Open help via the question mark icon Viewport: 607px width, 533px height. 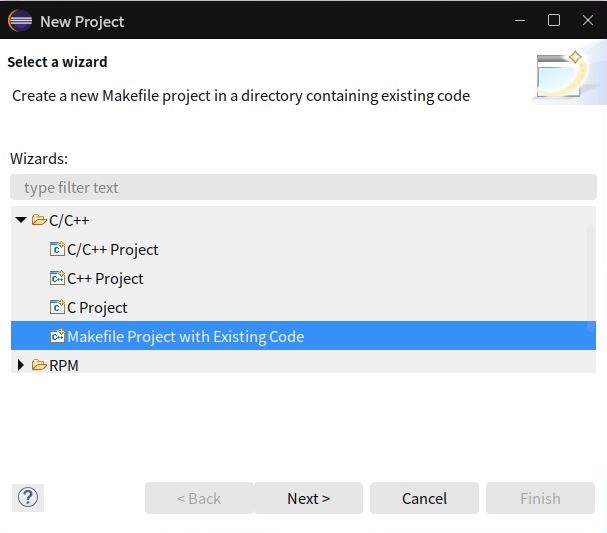(28, 498)
